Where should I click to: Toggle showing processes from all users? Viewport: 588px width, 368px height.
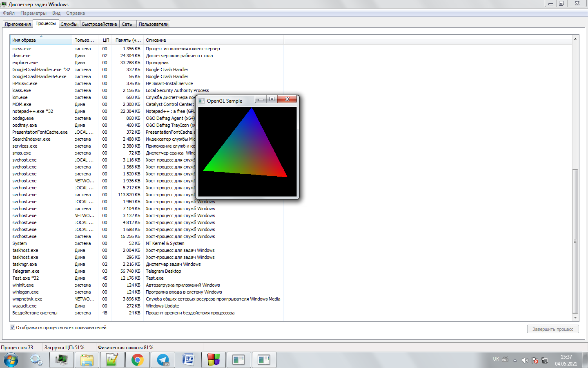coord(12,328)
